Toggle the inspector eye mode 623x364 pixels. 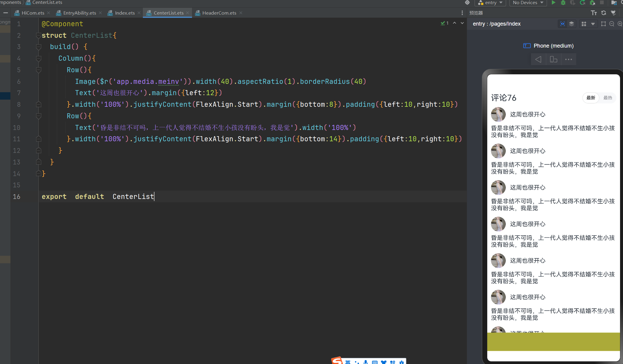coord(563,24)
